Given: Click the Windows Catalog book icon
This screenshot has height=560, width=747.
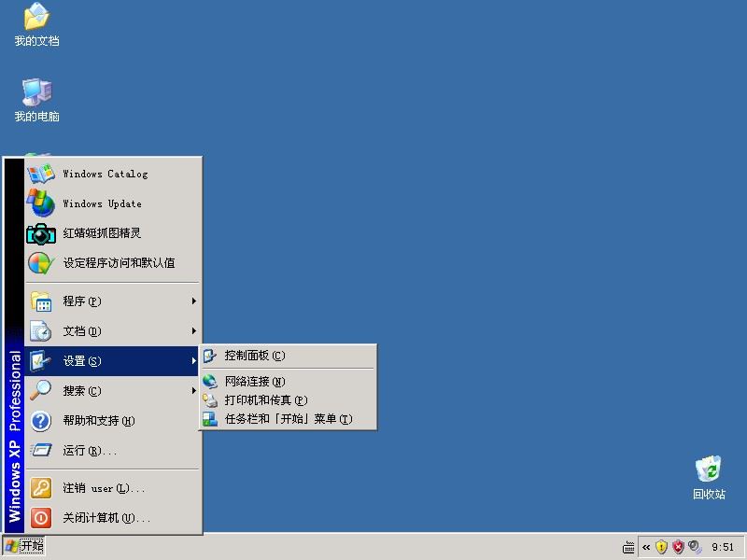Looking at the screenshot, I should (41, 174).
